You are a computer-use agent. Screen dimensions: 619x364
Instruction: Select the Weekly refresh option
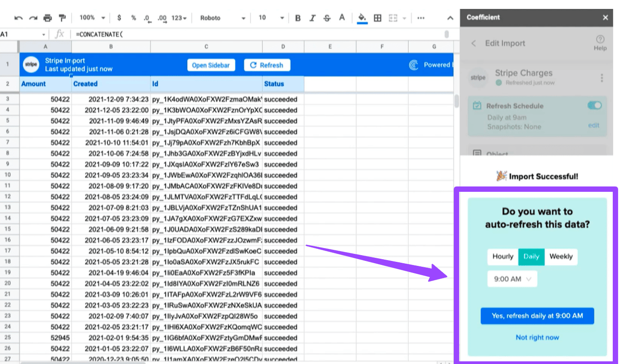561,256
